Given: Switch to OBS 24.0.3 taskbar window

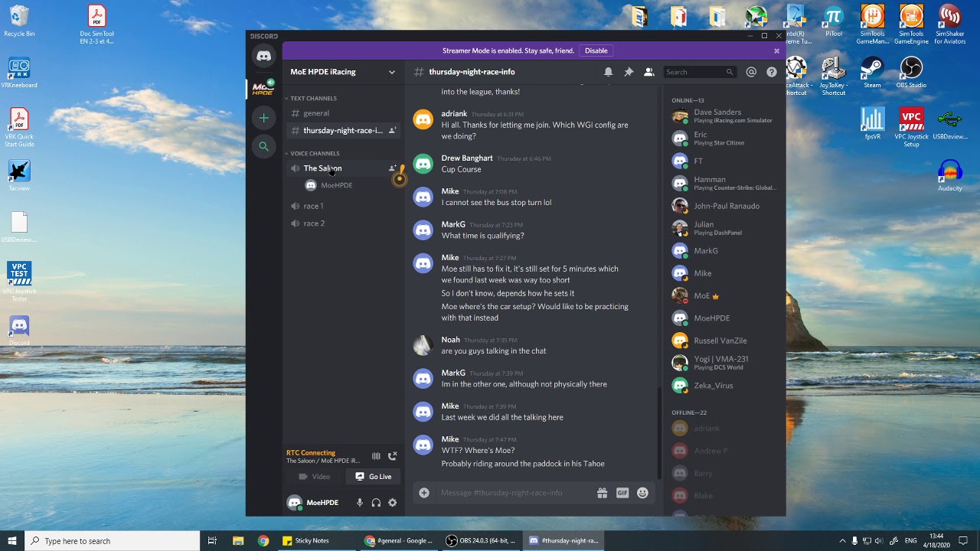Looking at the screenshot, I should pos(482,541).
